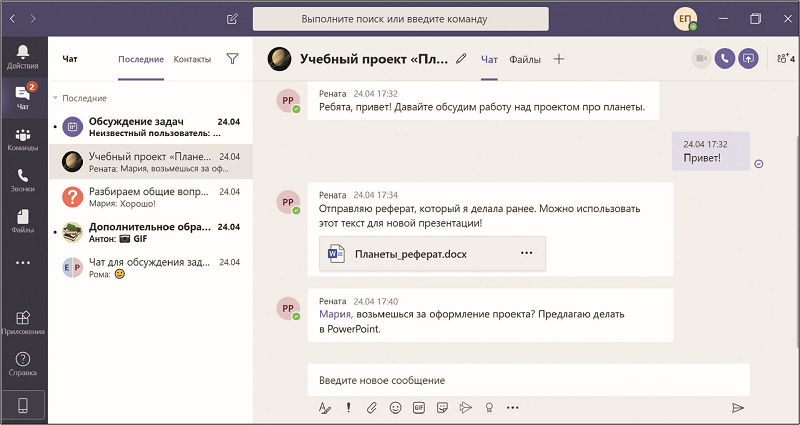The image size is (800, 425).
Task: Start an audio call
Action: coord(725,59)
